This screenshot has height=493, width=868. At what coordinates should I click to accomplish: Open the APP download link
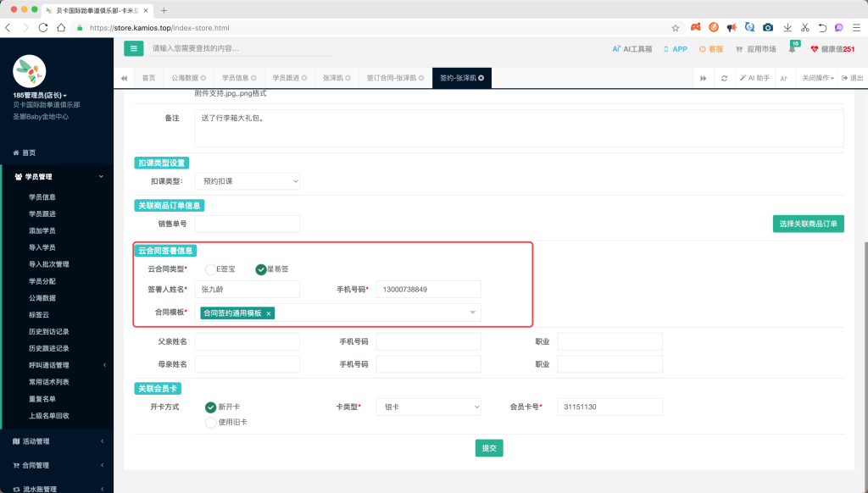click(x=676, y=49)
